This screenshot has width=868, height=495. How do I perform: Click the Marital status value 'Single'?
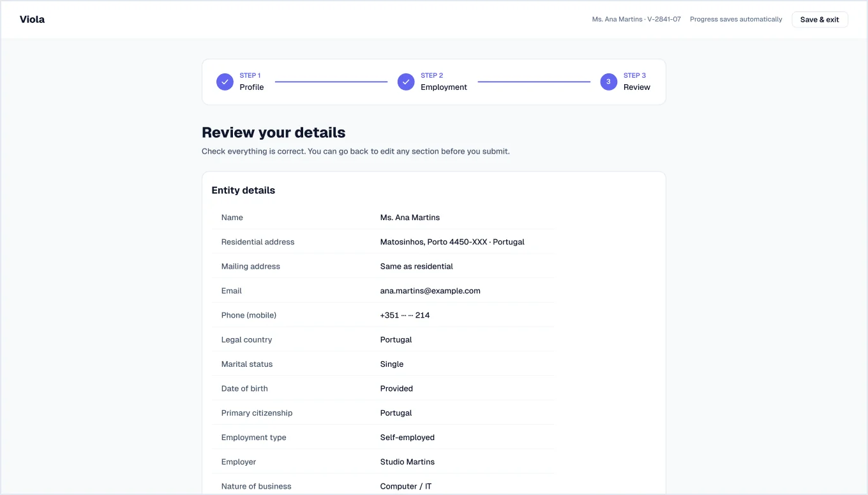[392, 364]
